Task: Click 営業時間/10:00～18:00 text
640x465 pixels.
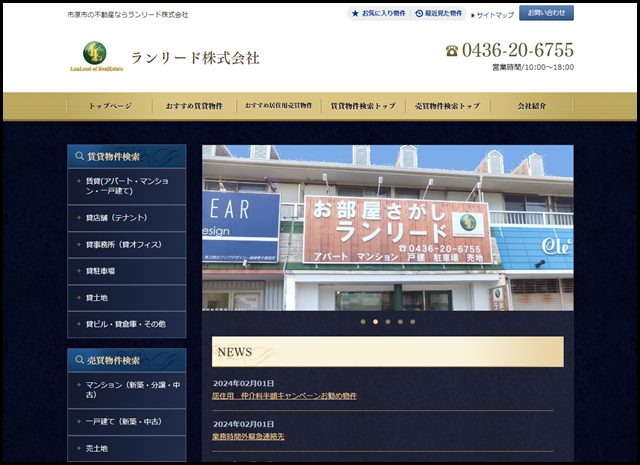Action: pyautogui.click(x=533, y=67)
